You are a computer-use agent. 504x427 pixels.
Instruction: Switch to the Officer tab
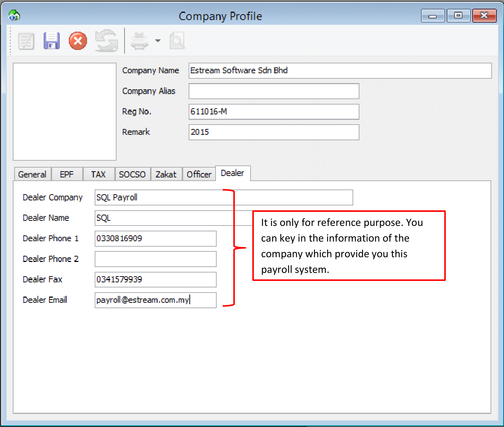(199, 175)
